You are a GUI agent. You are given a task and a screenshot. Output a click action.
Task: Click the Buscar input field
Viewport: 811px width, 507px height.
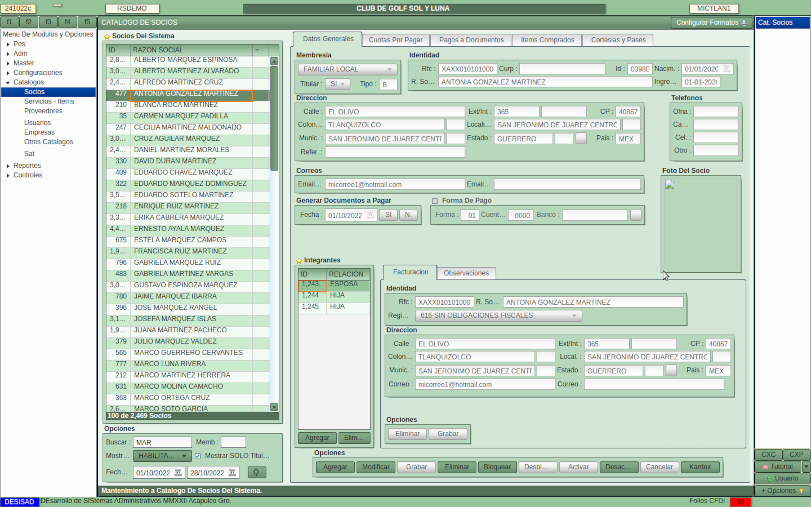tap(162, 442)
